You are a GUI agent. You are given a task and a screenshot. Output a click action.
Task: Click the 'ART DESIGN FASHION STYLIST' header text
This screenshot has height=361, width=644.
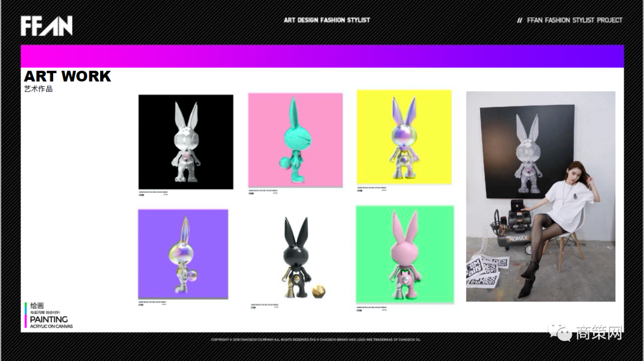(327, 20)
